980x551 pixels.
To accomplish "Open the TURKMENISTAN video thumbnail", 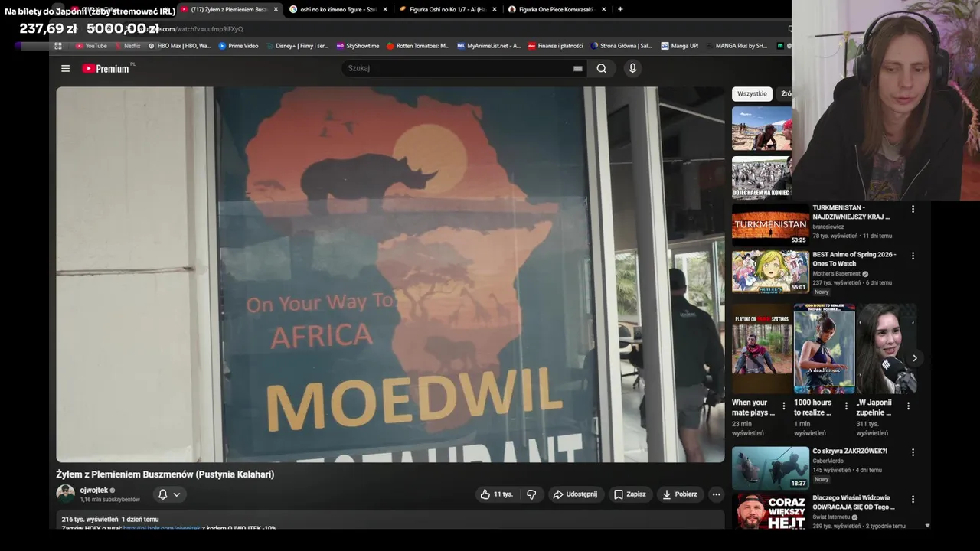I will pos(770,225).
